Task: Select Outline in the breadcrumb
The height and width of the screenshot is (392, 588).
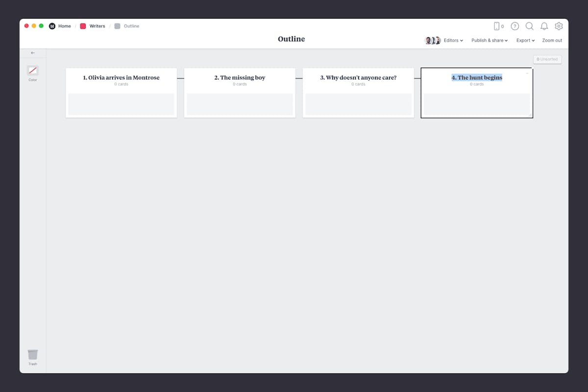Action: [131, 26]
